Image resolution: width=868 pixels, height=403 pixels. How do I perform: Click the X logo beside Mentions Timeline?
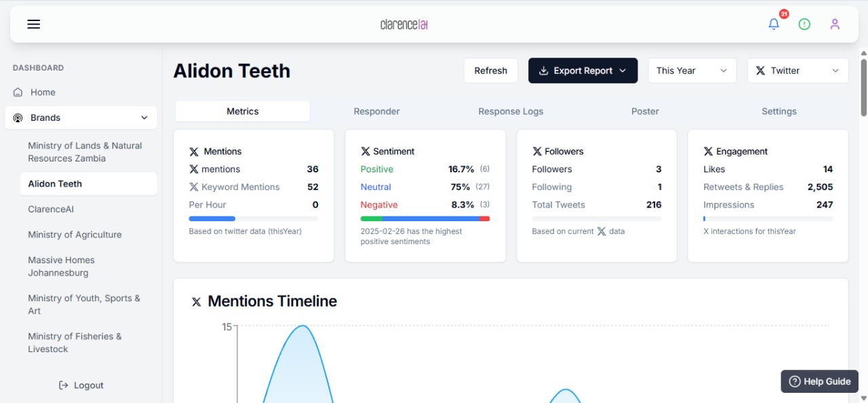tap(197, 302)
